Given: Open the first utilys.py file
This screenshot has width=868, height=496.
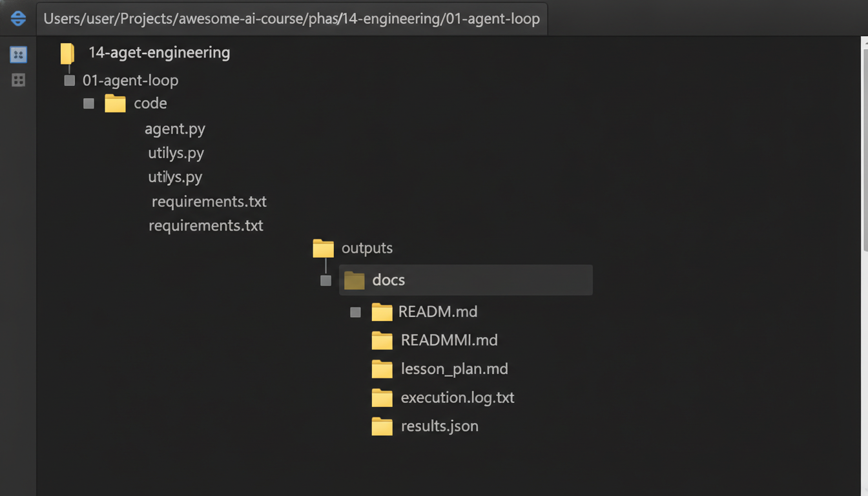Looking at the screenshot, I should point(176,153).
